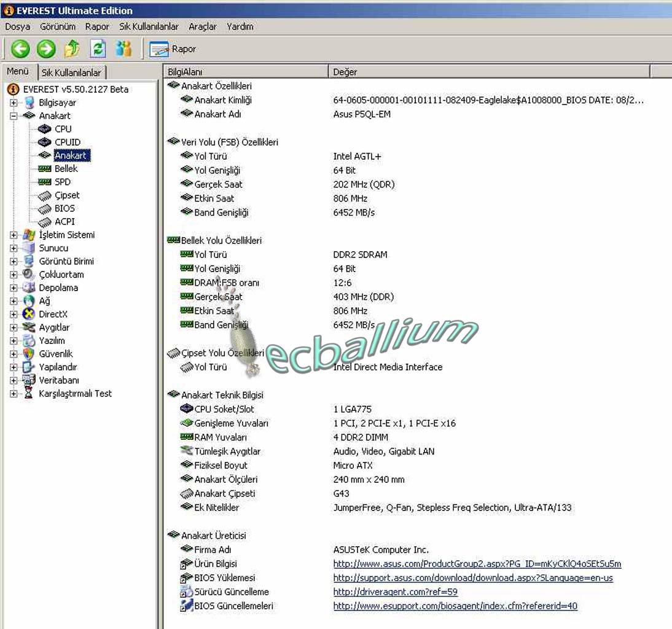
Task: Open the driveragent.com driver update link
Action: click(x=395, y=592)
